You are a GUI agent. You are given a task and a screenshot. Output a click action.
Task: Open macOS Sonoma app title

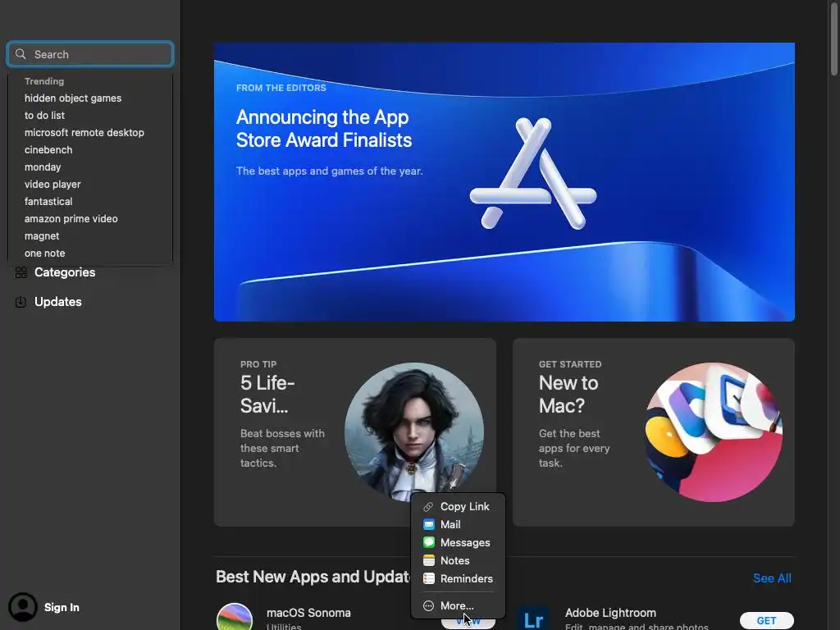(x=308, y=613)
